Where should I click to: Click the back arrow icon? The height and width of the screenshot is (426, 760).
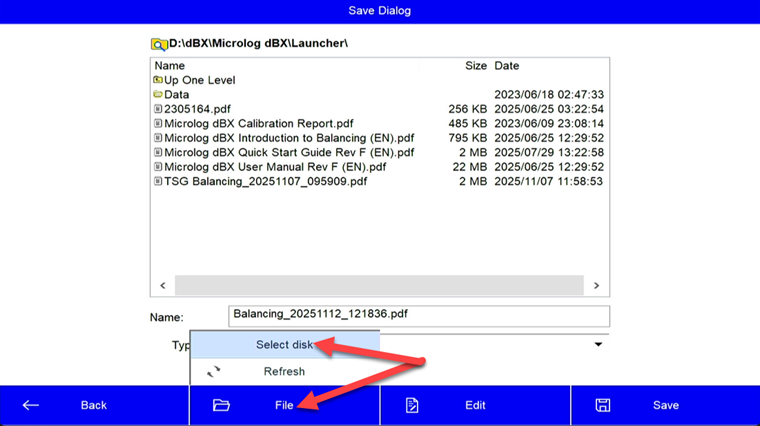31,405
